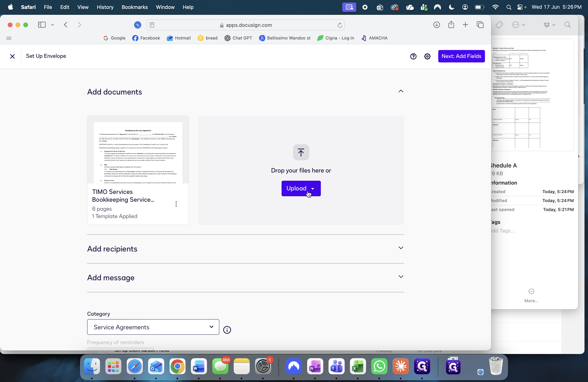The height and width of the screenshot is (382, 588).
Task: Add tags in Finder preview pane
Action: 503,231
